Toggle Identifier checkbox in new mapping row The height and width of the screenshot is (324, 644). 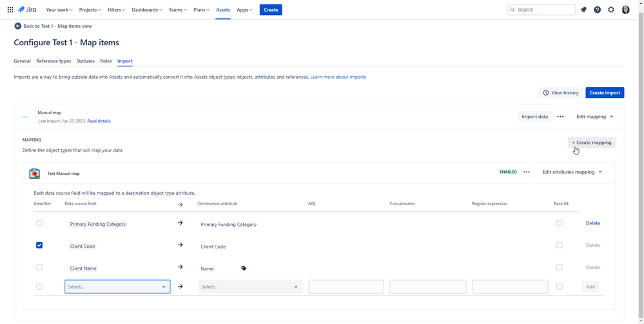(39, 287)
